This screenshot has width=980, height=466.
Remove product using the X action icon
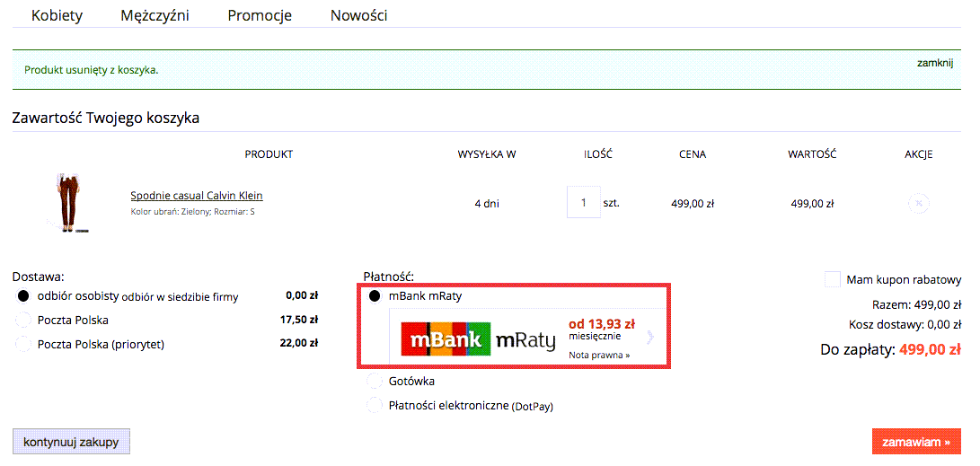pyautogui.click(x=918, y=203)
